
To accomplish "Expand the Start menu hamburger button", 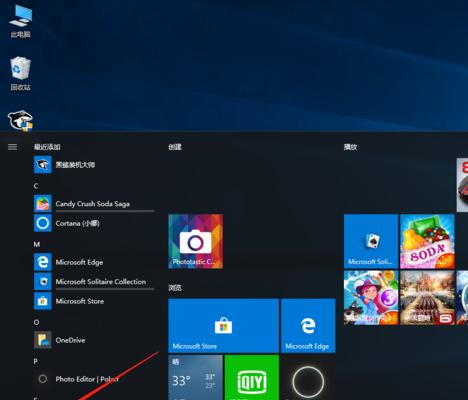I will pos(12,147).
